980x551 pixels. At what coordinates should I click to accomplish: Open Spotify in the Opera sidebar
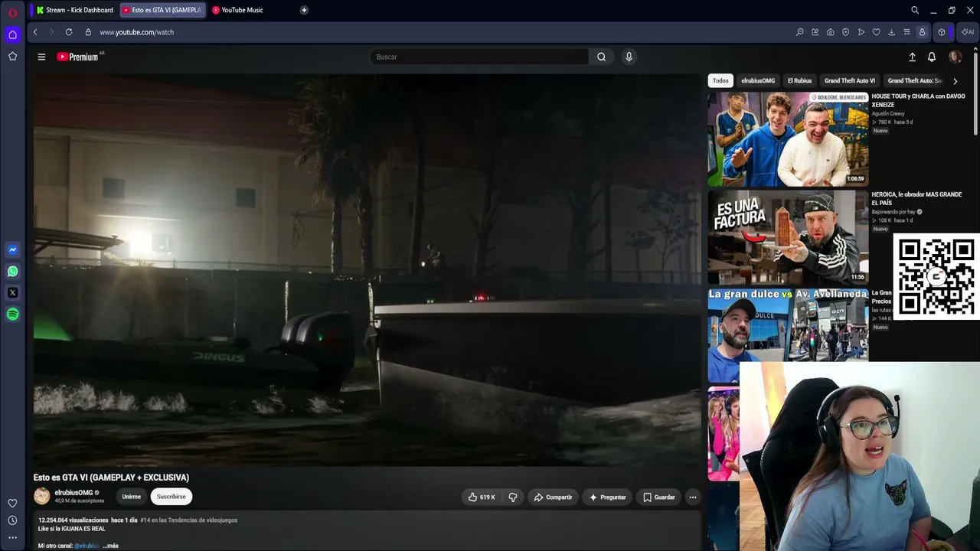[x=12, y=314]
